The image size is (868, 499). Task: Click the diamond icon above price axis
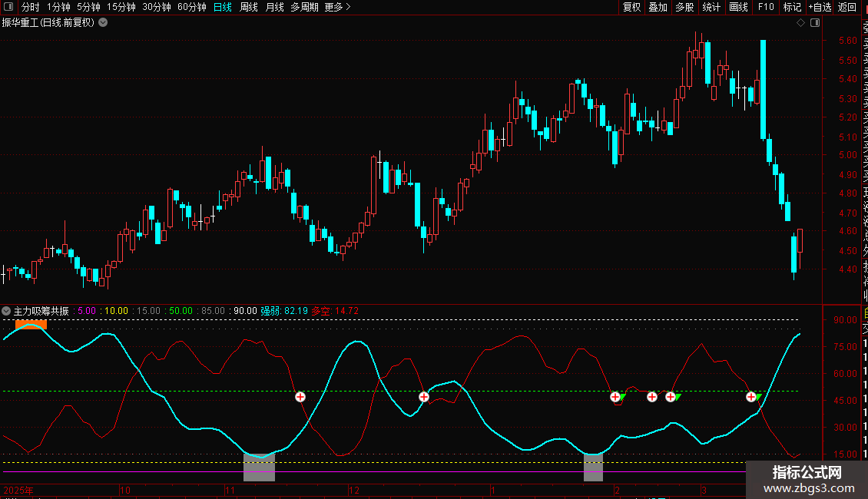(x=800, y=23)
